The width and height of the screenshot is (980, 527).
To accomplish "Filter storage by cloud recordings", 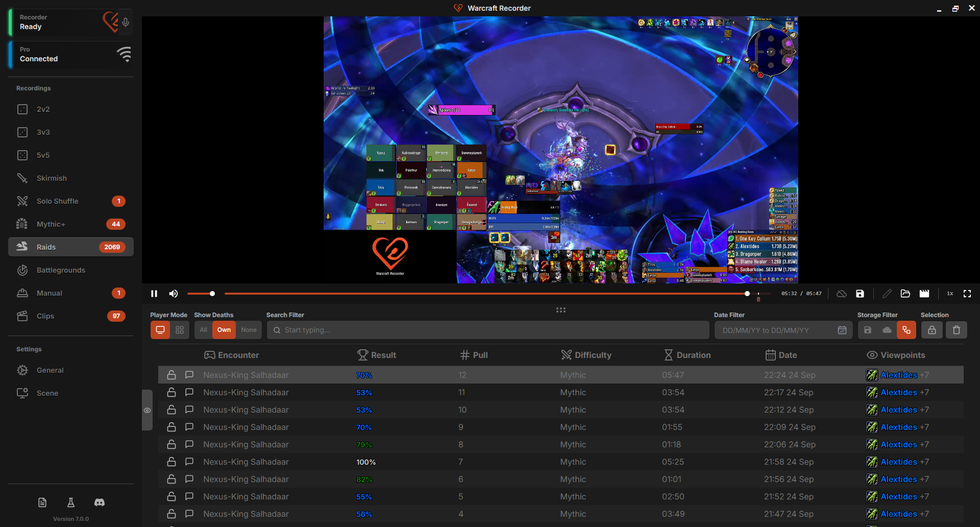I will pos(887,330).
